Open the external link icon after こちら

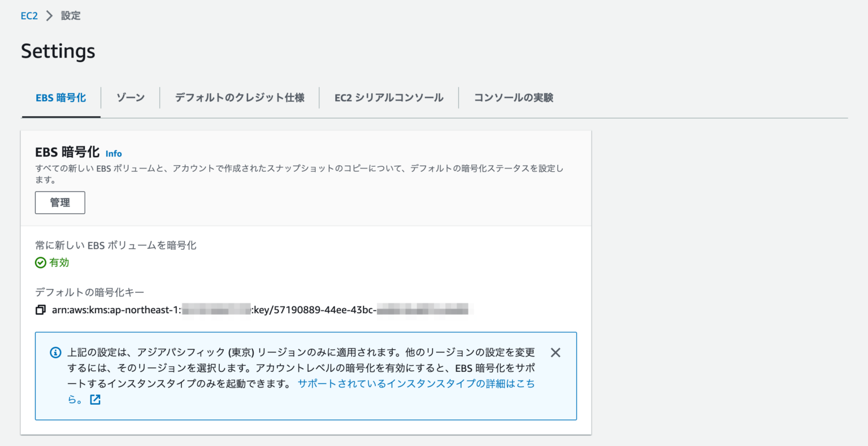tap(95, 399)
